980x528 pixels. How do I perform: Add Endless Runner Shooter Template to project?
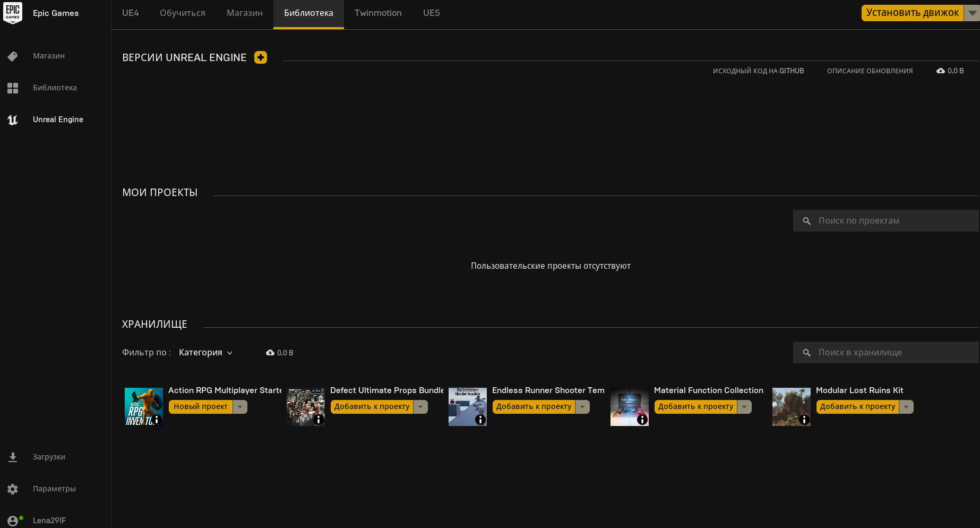pos(534,407)
